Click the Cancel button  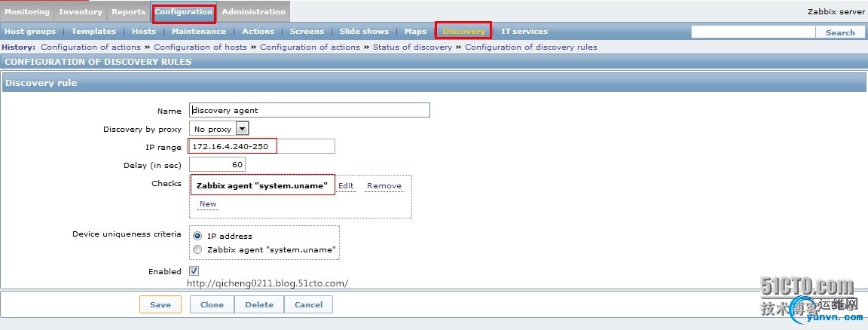click(308, 304)
